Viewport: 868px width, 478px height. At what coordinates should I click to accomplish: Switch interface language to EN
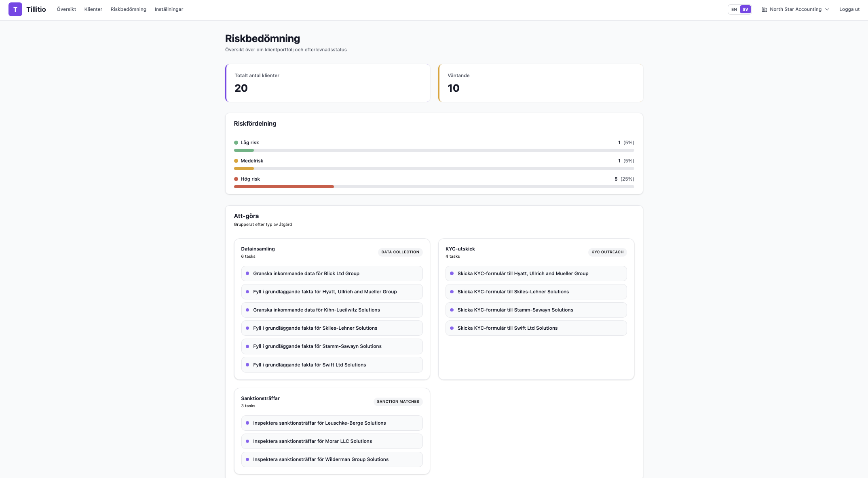(x=733, y=9)
